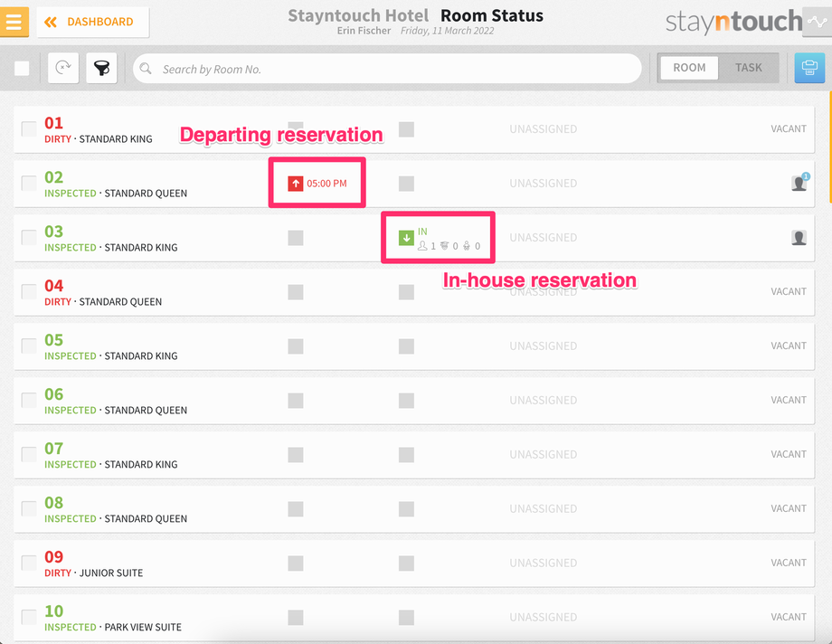
Task: Open the orange hamburger menu
Action: point(14,22)
